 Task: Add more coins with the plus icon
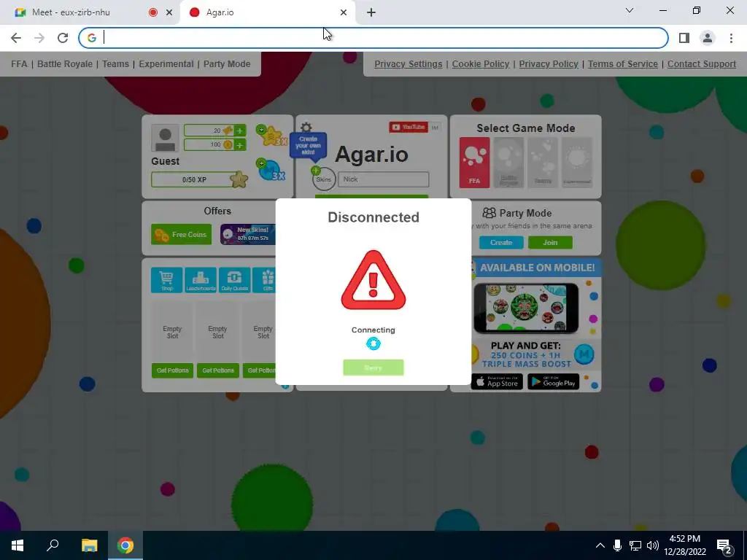click(240, 145)
